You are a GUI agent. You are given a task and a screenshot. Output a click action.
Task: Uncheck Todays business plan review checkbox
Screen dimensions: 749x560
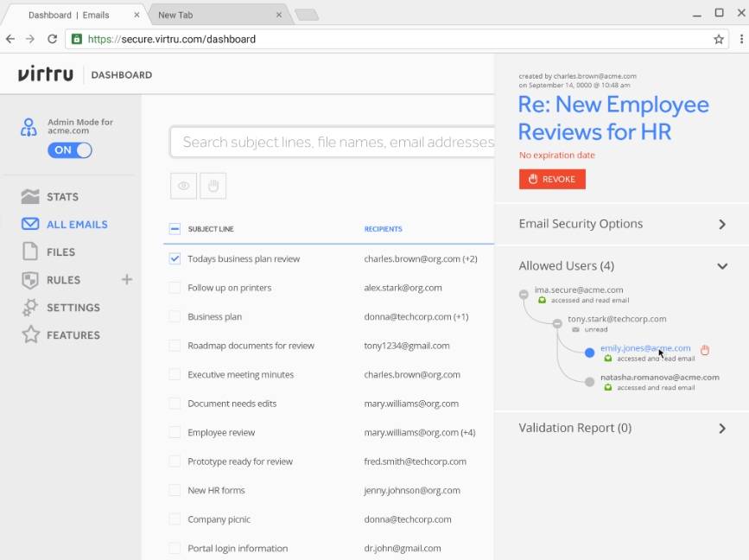click(x=175, y=258)
